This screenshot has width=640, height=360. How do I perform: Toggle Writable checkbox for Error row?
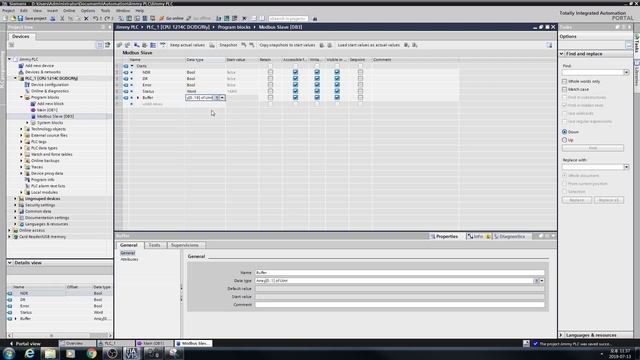click(317, 85)
